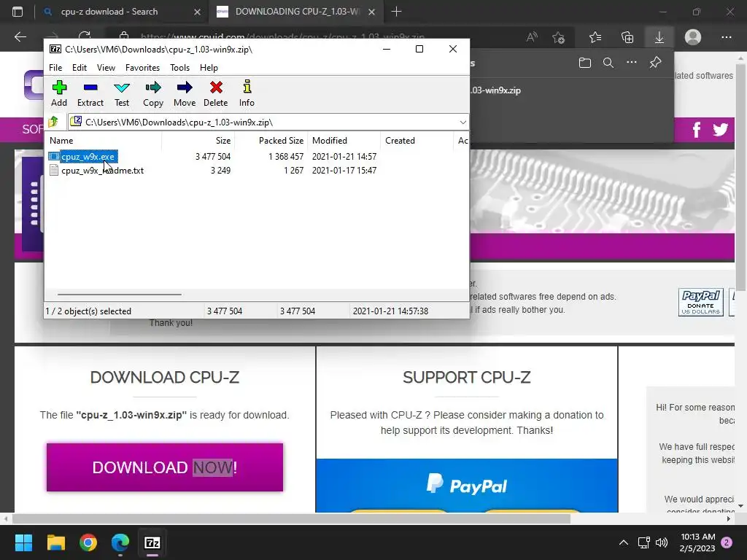This screenshot has width=747, height=560.
Task: Sort files by Name column header
Action: [x=104, y=141]
